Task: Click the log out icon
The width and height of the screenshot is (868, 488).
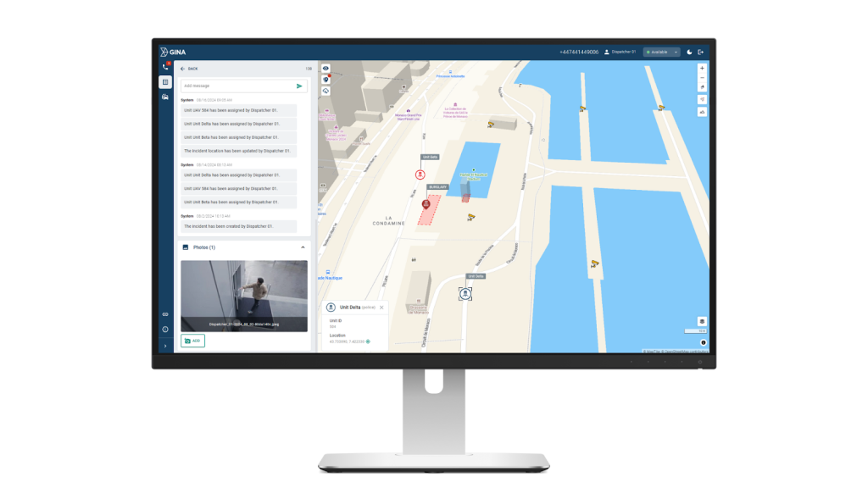Action: tap(701, 52)
